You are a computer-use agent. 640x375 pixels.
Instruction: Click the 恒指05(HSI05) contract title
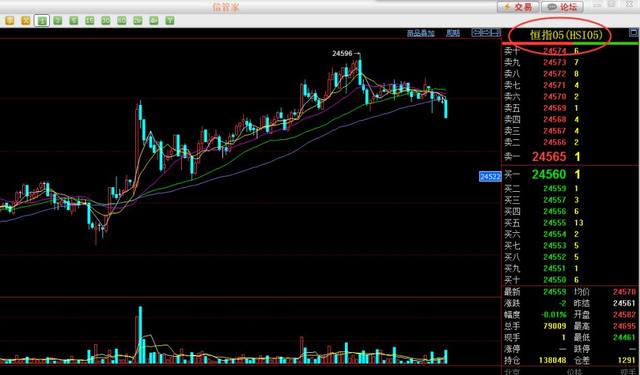566,35
